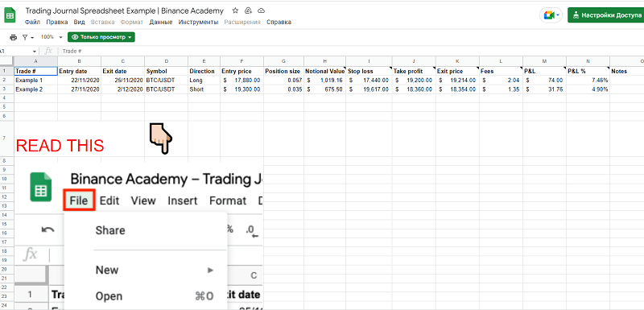Select the 'Symbol' header cell
The image size is (644, 310).
click(167, 71)
